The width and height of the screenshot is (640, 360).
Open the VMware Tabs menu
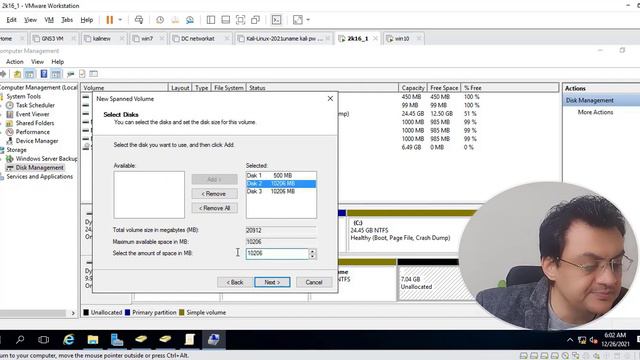[67, 20]
